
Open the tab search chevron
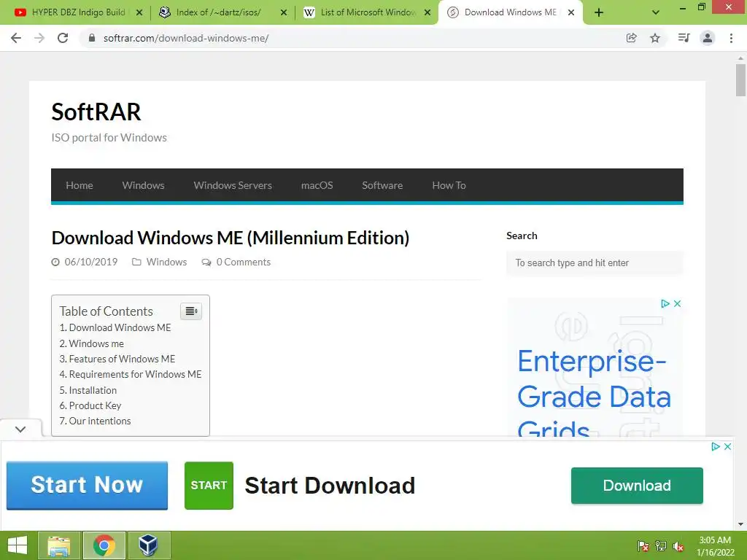656,12
